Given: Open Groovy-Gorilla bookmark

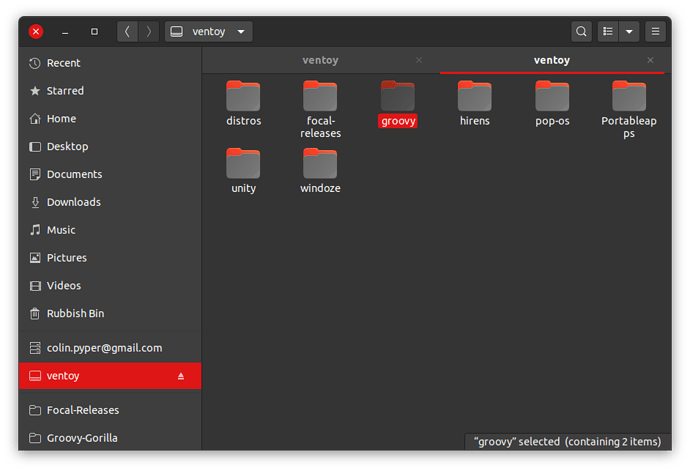Looking at the screenshot, I should (x=110, y=438).
